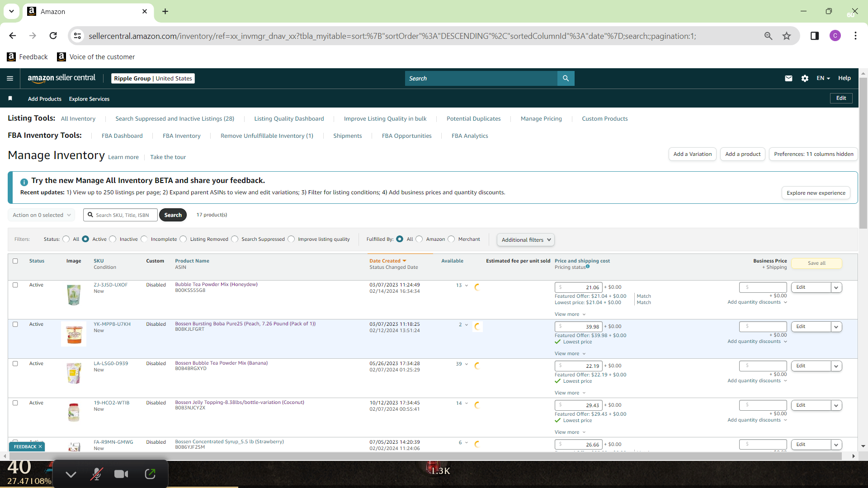Click the info icon in the BETA banner
Screen dimensions: 868x488
point(24,182)
